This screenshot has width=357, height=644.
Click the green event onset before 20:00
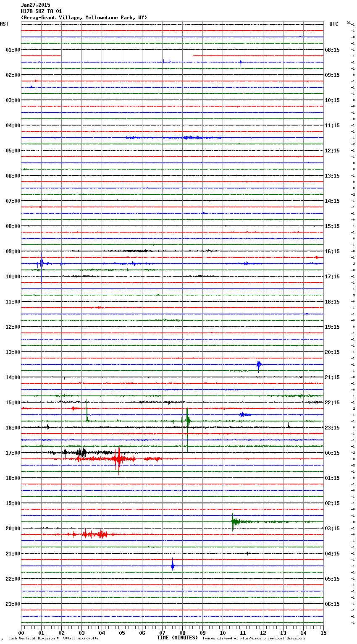(x=234, y=522)
